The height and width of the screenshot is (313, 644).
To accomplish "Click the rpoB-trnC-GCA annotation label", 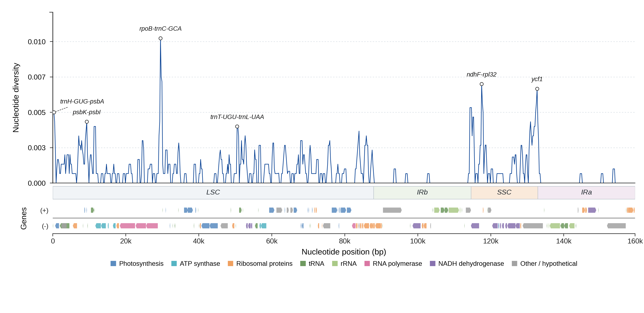I will [160, 29].
